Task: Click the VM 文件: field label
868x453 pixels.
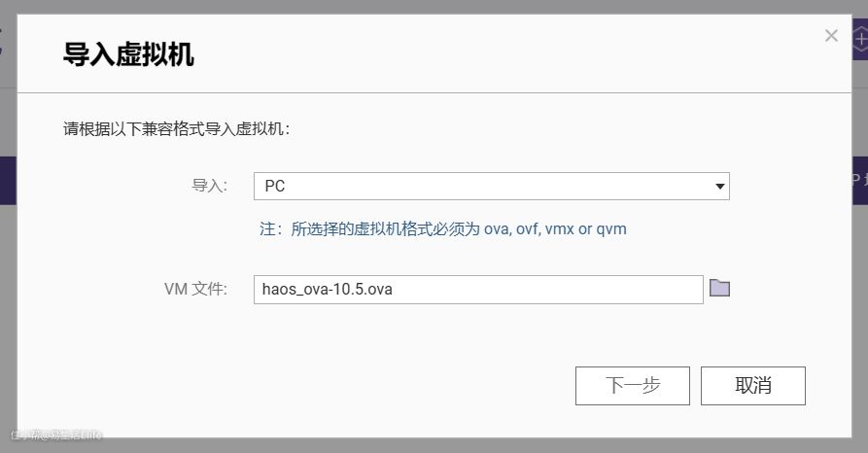Action: [x=195, y=289]
